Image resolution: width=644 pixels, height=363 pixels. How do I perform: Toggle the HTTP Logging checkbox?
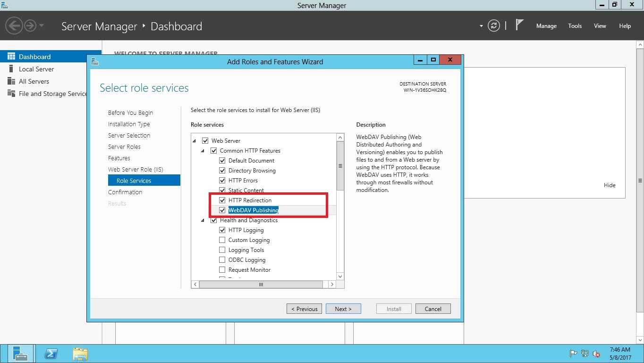click(x=222, y=230)
